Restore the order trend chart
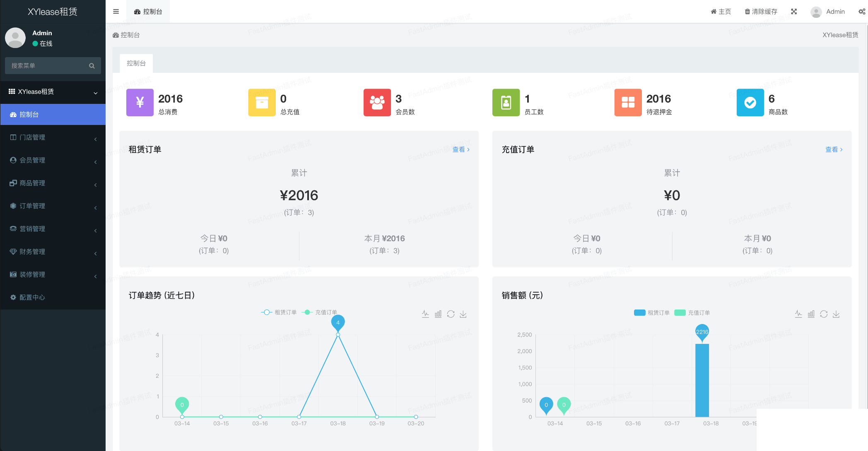This screenshot has width=868, height=451. [451, 314]
